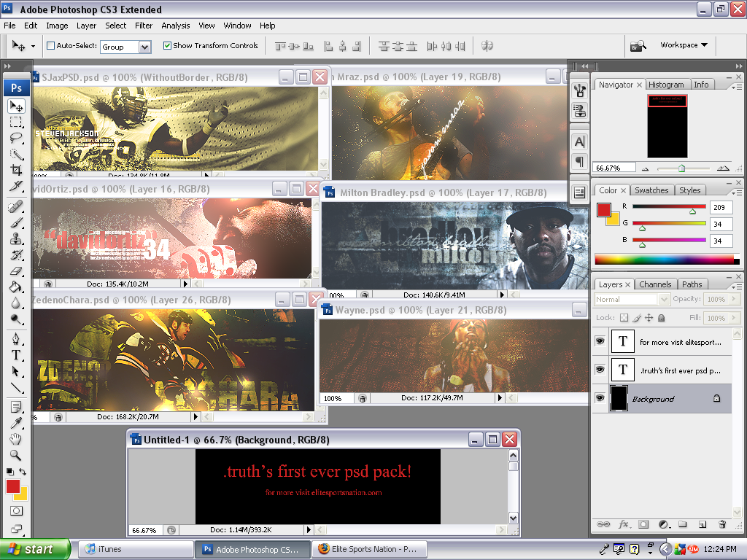The width and height of the screenshot is (747, 560).
Task: Switch to iTunes in the taskbar
Action: [x=136, y=549]
